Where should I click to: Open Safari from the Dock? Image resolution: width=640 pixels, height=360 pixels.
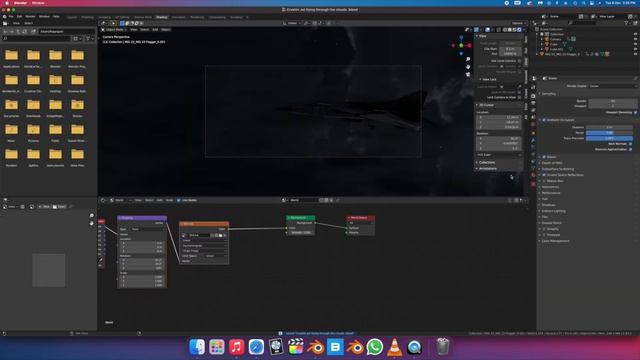pos(256,347)
